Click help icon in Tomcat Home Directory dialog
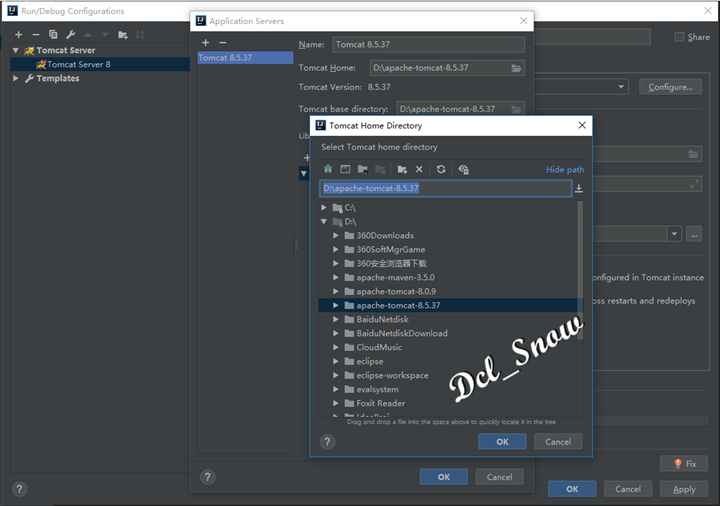This screenshot has height=506, width=720. tap(327, 442)
